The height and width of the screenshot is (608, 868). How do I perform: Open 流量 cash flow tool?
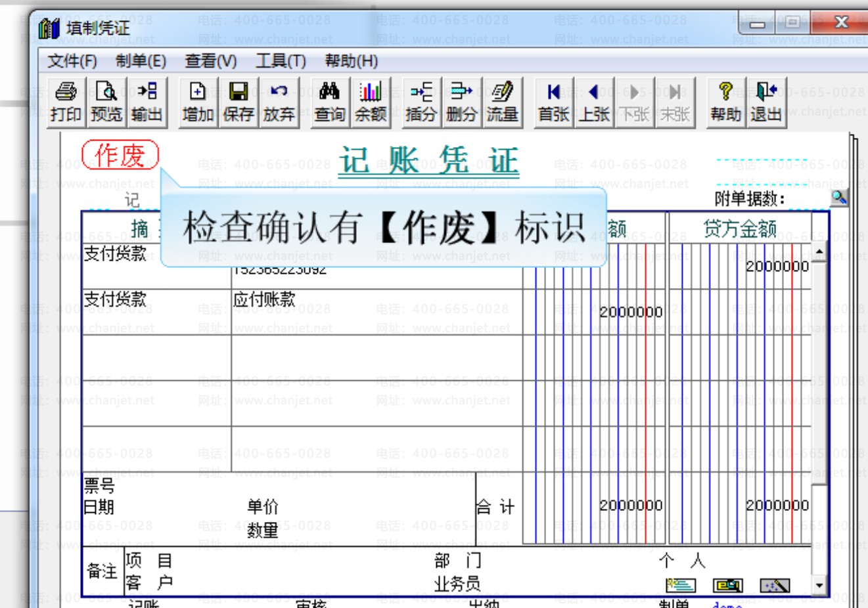(503, 102)
